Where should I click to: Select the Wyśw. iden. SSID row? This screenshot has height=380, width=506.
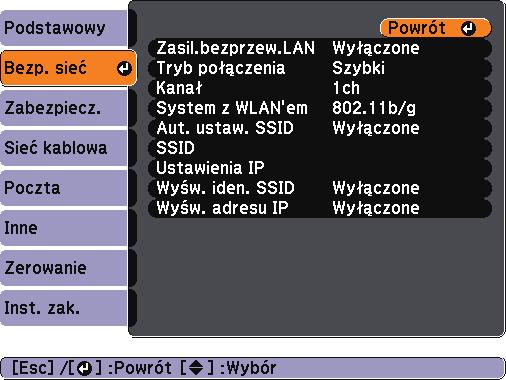(x=320, y=188)
